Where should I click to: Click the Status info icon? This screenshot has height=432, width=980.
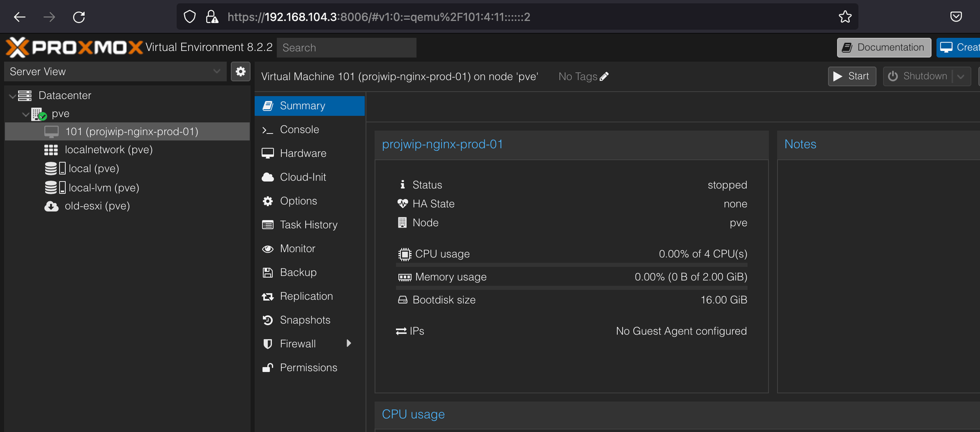point(403,185)
